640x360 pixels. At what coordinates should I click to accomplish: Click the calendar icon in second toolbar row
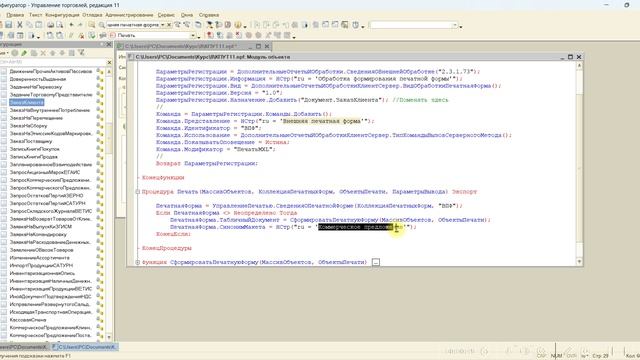coord(20,36)
